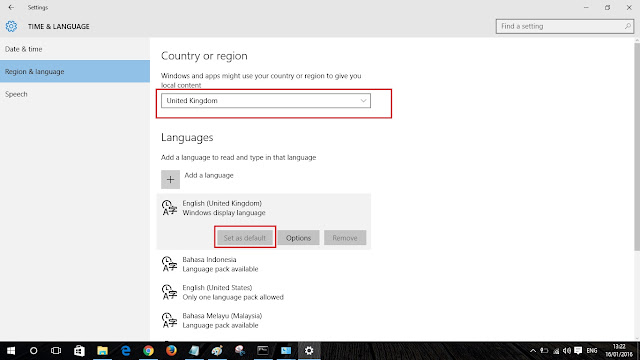This screenshot has height=360, width=640.
Task: Click the search magnifier in Find a setting
Action: click(627, 26)
